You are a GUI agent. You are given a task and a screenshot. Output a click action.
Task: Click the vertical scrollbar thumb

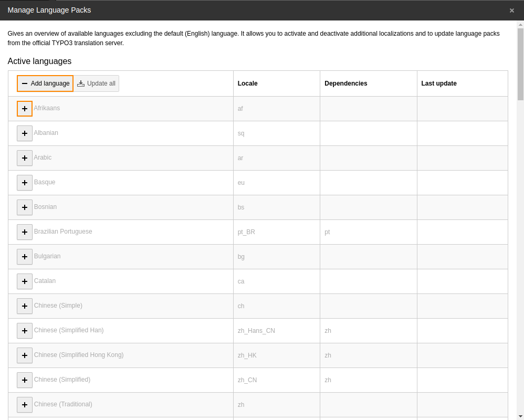(x=520, y=63)
